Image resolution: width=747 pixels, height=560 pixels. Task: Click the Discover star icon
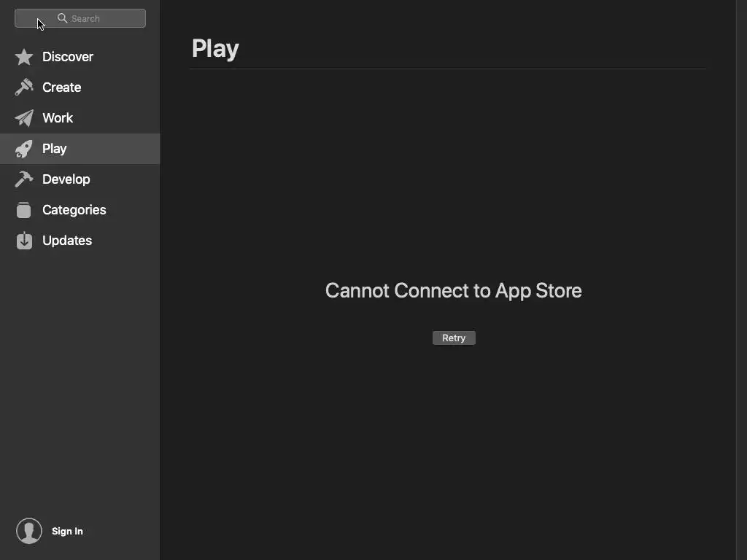(x=24, y=57)
